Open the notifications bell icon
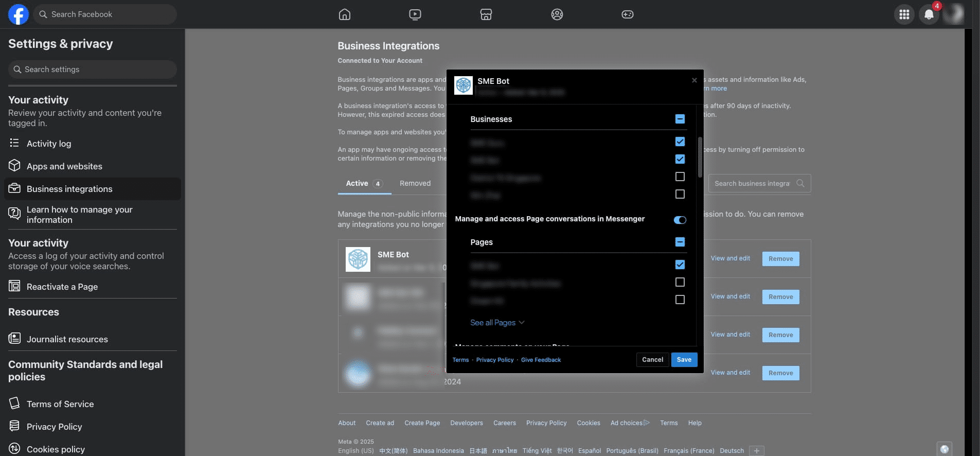 (929, 14)
